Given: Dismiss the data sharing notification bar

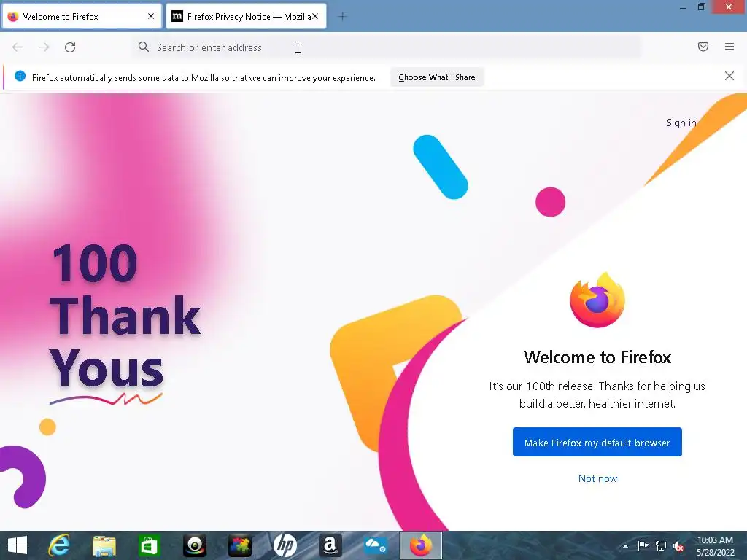Looking at the screenshot, I should [729, 76].
